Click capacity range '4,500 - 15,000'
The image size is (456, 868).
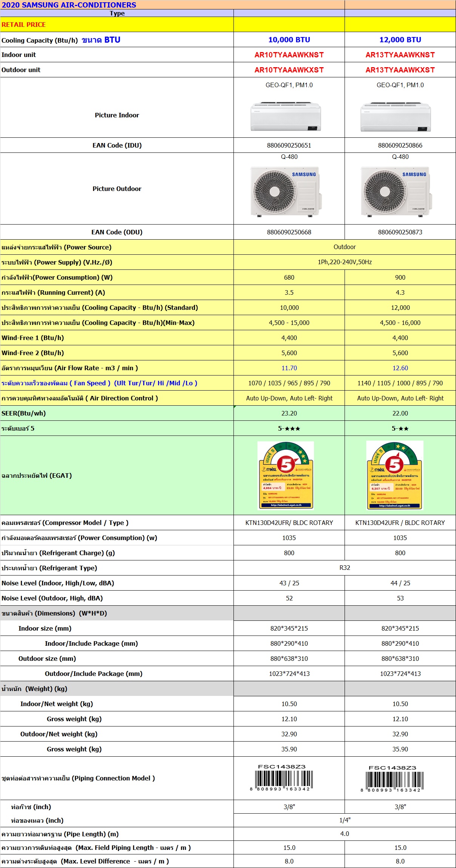pos(289,323)
